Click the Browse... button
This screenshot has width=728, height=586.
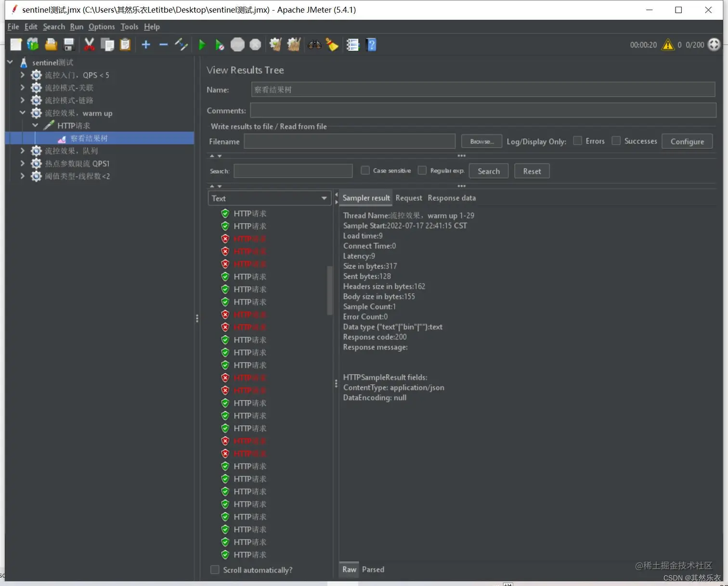point(481,142)
